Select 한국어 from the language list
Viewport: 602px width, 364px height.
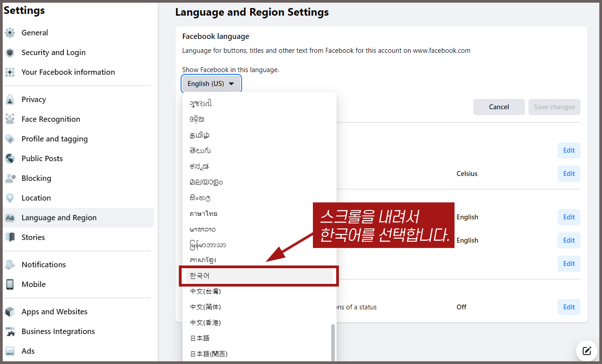[x=258, y=276]
